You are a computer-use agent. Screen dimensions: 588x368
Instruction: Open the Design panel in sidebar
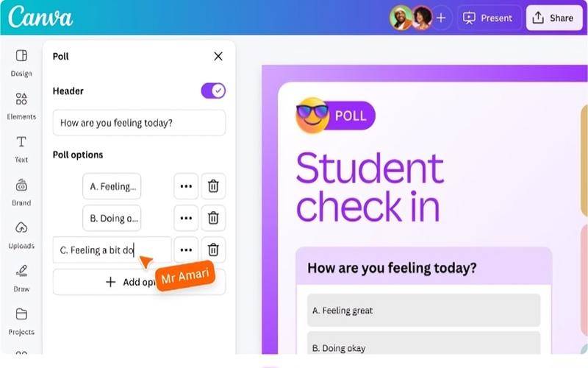pyautogui.click(x=21, y=63)
